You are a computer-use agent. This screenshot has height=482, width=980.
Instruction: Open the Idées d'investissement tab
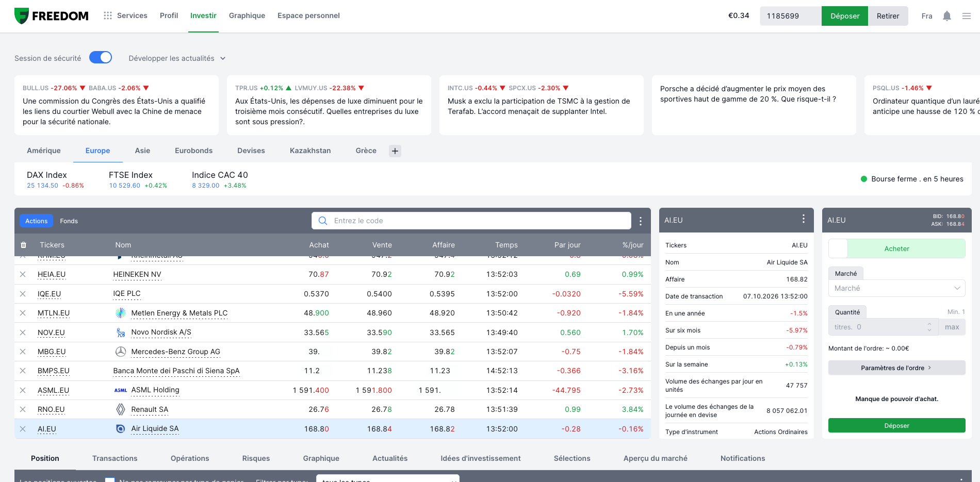pyautogui.click(x=481, y=458)
